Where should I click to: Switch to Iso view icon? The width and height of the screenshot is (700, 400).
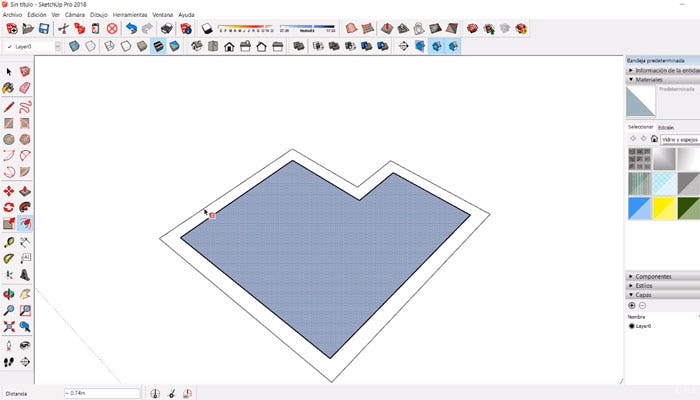click(197, 46)
